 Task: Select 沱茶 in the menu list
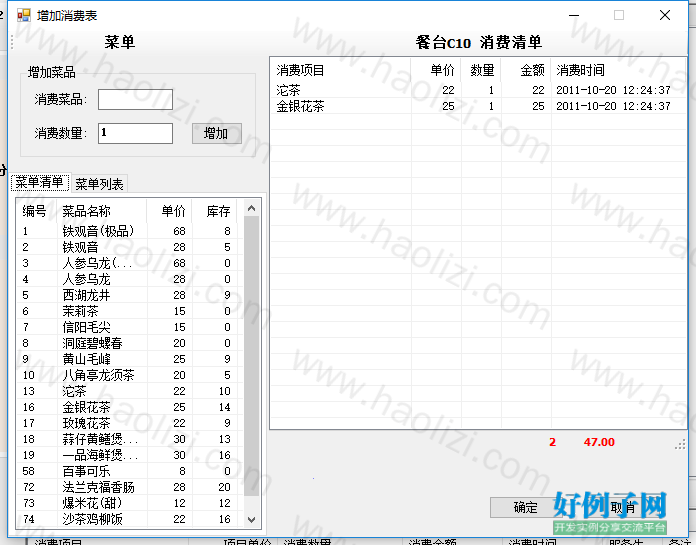(x=130, y=391)
